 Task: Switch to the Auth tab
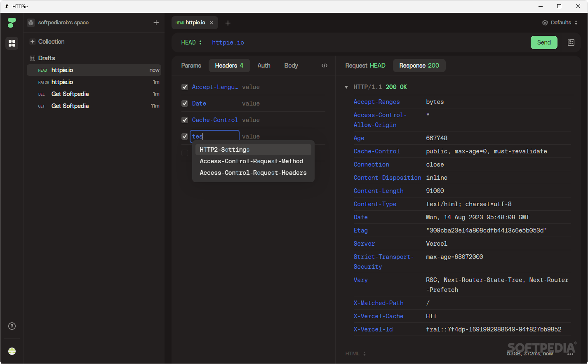[x=264, y=66]
